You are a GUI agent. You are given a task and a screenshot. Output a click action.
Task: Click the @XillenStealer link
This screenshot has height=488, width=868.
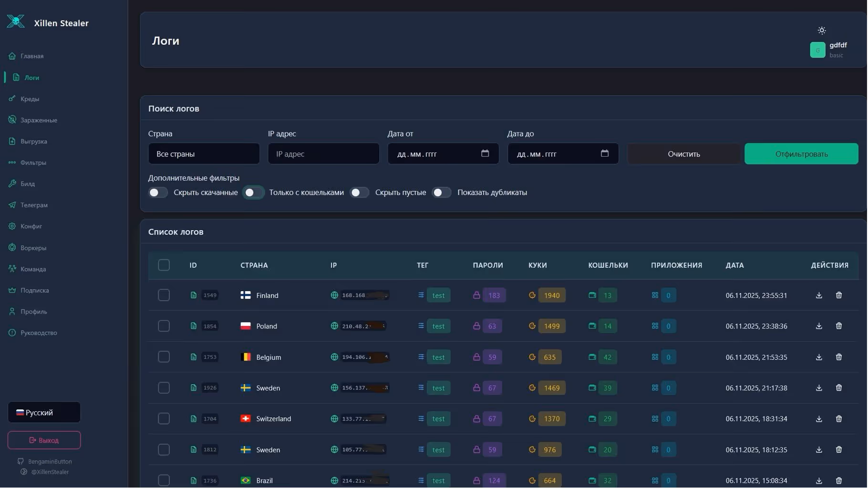point(50,472)
